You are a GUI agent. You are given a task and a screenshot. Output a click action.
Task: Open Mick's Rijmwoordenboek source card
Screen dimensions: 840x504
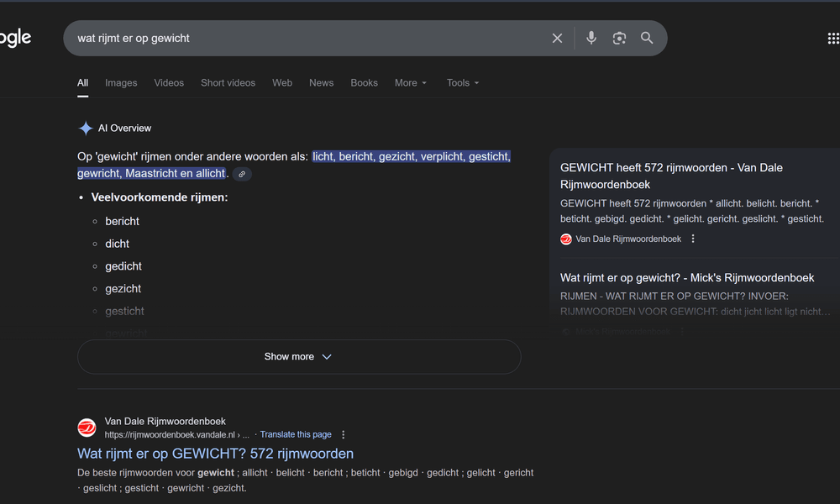(685, 277)
